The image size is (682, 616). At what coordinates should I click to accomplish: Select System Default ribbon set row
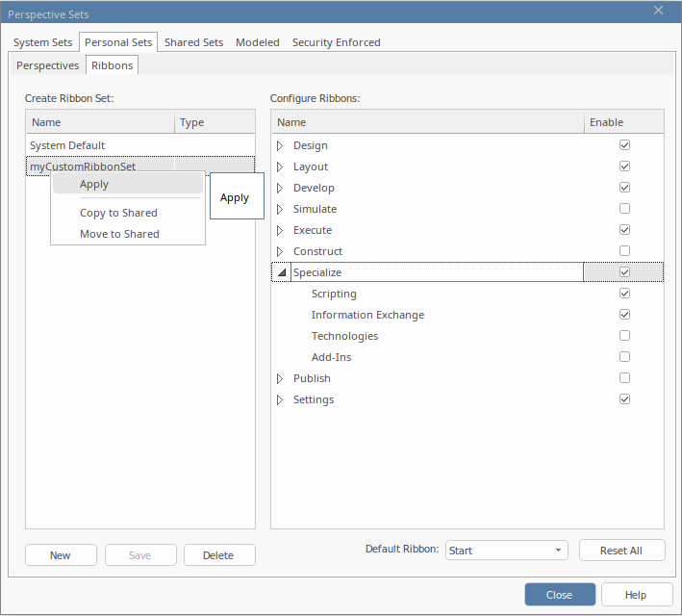[67, 145]
